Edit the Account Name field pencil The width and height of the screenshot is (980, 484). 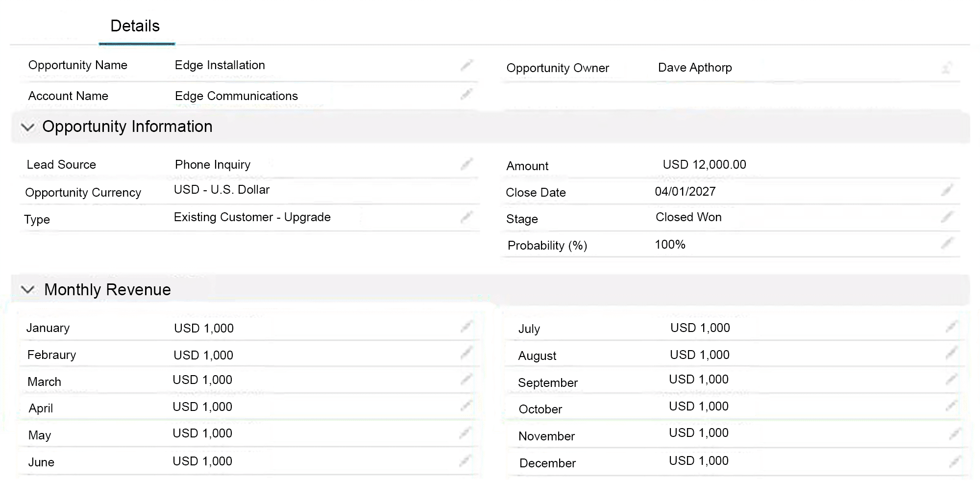(x=466, y=94)
